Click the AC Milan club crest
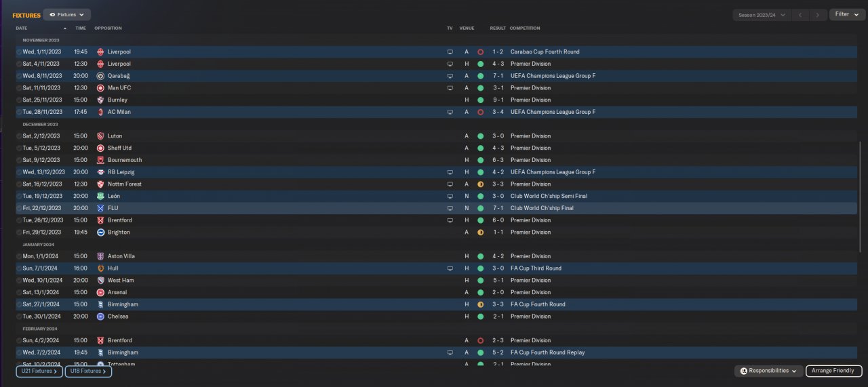Screen dimensions: 868x387 [x=100, y=112]
